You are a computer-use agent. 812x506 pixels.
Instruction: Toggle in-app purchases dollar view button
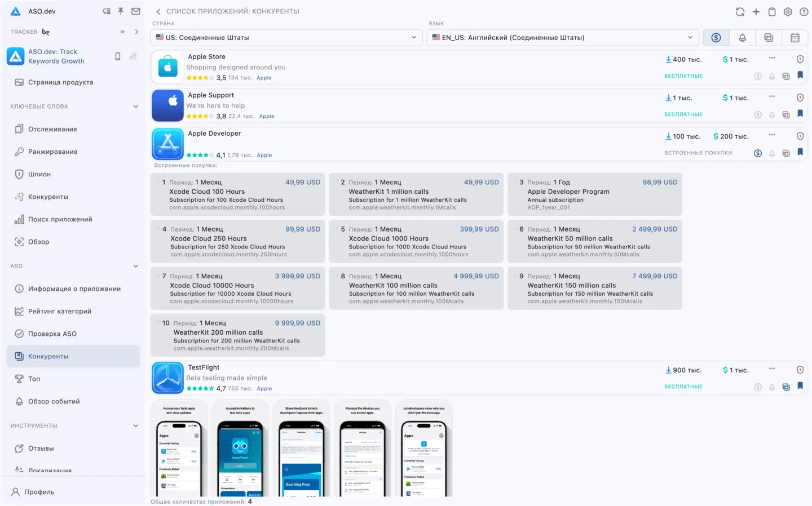(716, 38)
